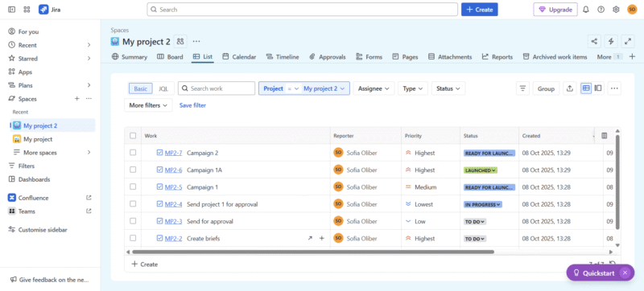The image size is (644, 291).
Task: Enter full screen with the expand arrows icon
Action: 628,41
